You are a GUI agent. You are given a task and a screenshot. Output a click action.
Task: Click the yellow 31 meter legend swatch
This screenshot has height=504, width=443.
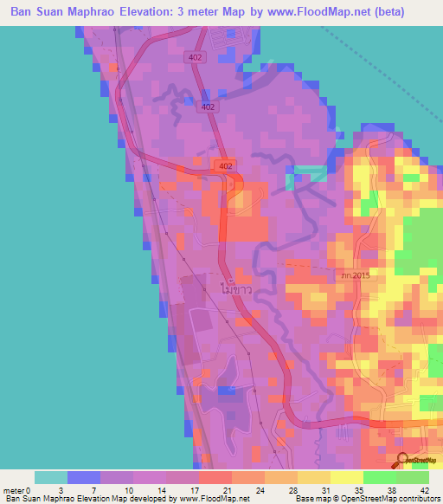click(x=347, y=478)
